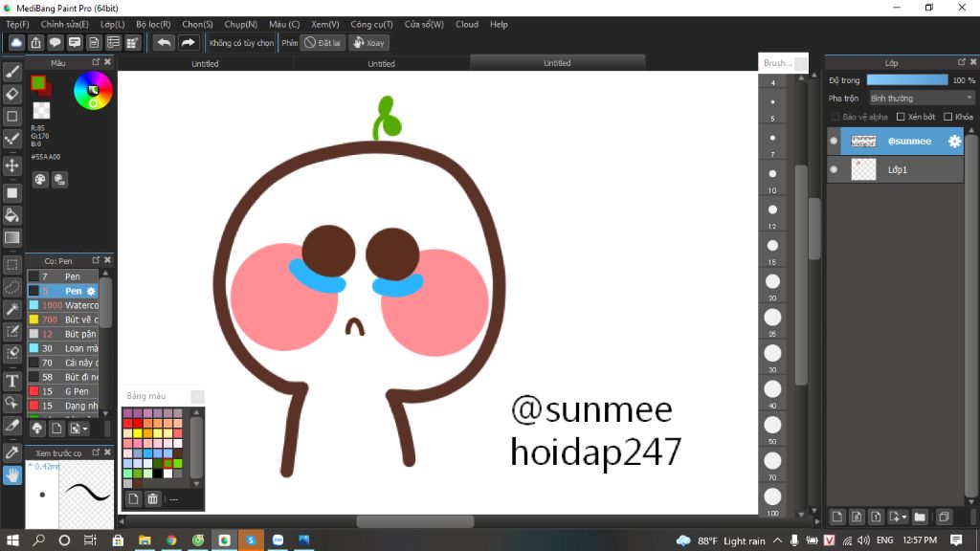The image size is (980, 551).
Task: Create a new layer in Lớp panel
Action: pos(836,517)
